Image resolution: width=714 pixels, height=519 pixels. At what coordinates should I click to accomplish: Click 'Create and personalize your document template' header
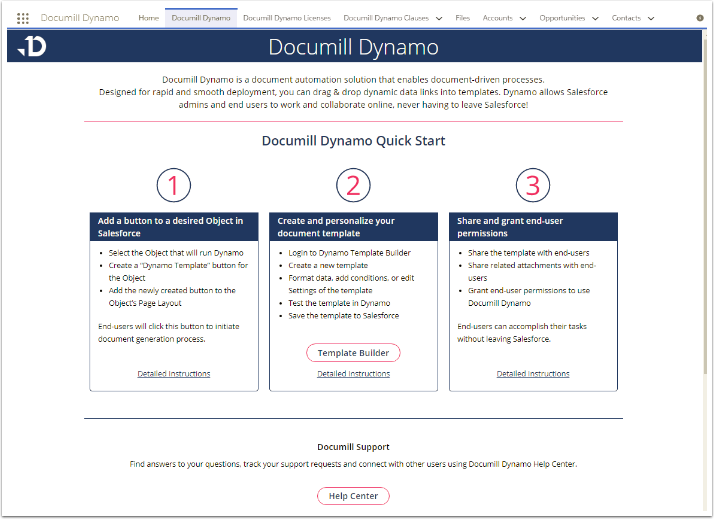tap(353, 227)
